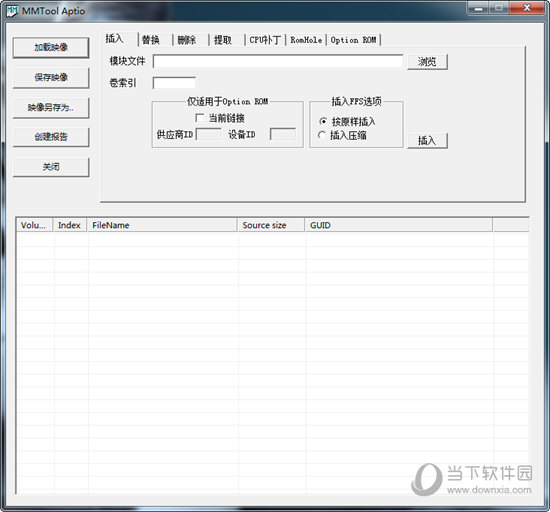Click the 插入 button beside FFS options
Image resolution: width=550 pixels, height=512 pixels.
point(427,141)
